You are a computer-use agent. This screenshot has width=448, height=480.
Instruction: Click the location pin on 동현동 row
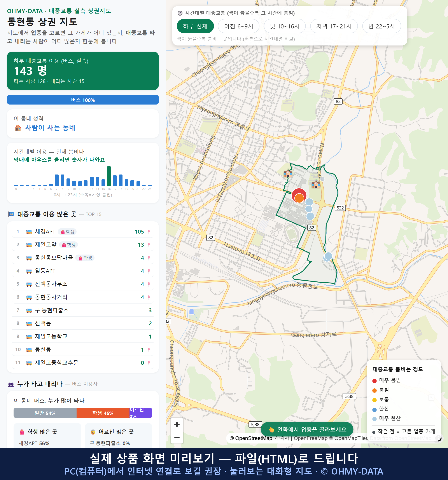click(149, 350)
